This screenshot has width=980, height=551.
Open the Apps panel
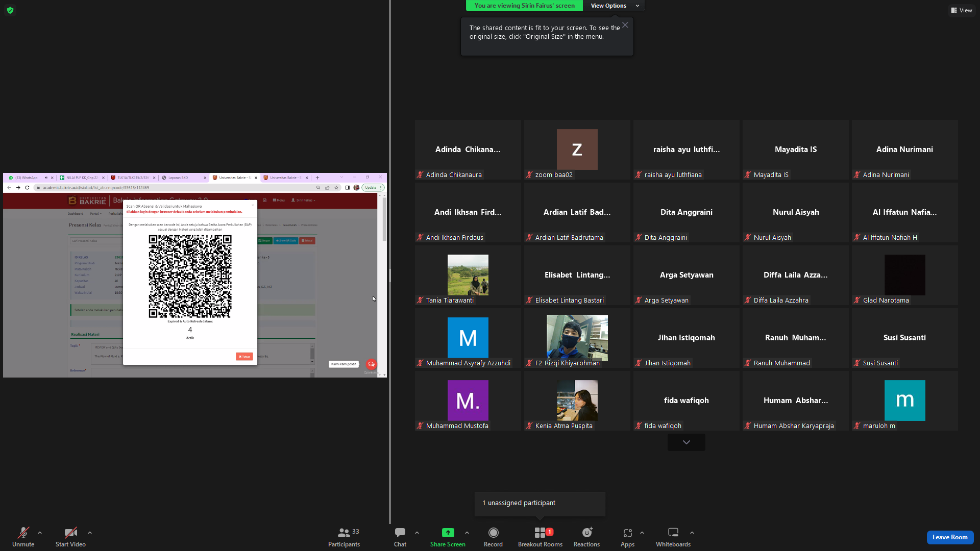pyautogui.click(x=627, y=537)
